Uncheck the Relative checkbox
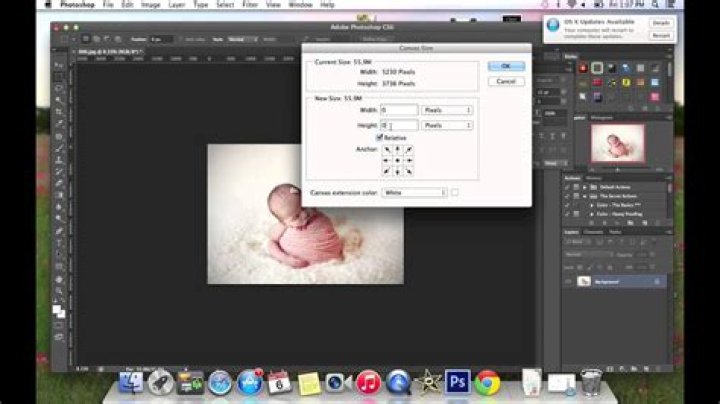Image resolution: width=720 pixels, height=404 pixels. coord(380,137)
